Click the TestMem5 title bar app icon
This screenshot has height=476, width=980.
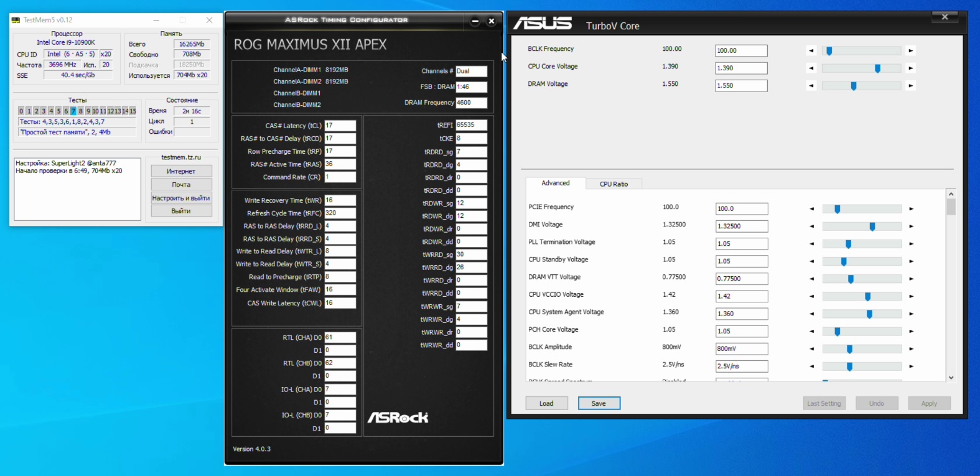coord(16,20)
